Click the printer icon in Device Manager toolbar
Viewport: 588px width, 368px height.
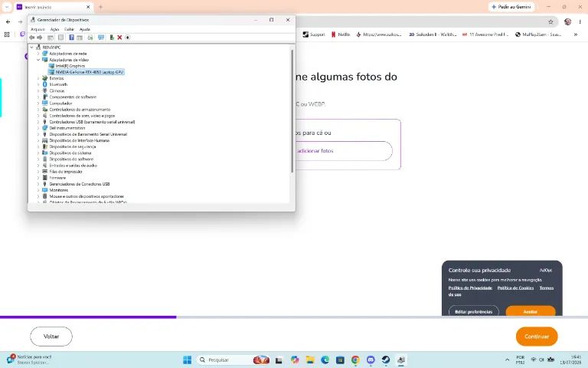[x=90, y=38]
